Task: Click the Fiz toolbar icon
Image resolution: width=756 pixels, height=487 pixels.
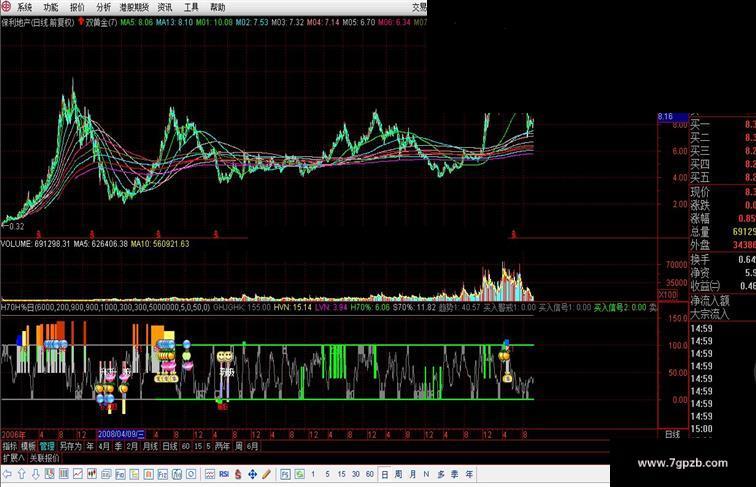Action: tap(162, 474)
